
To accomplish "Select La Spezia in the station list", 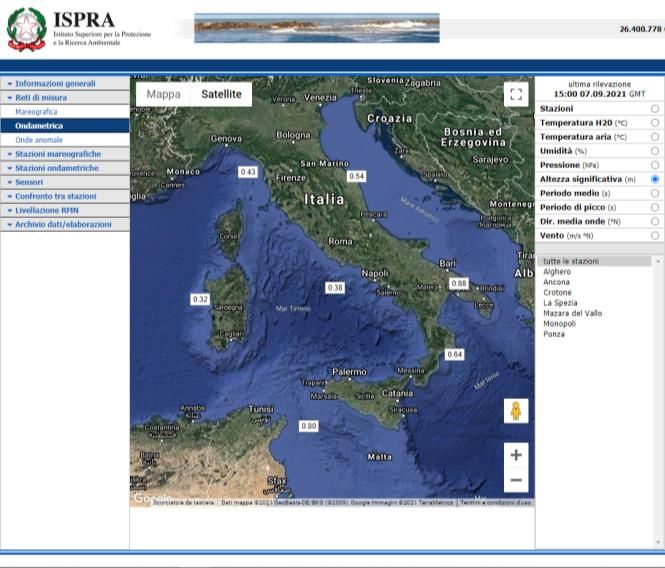I will pos(559,302).
